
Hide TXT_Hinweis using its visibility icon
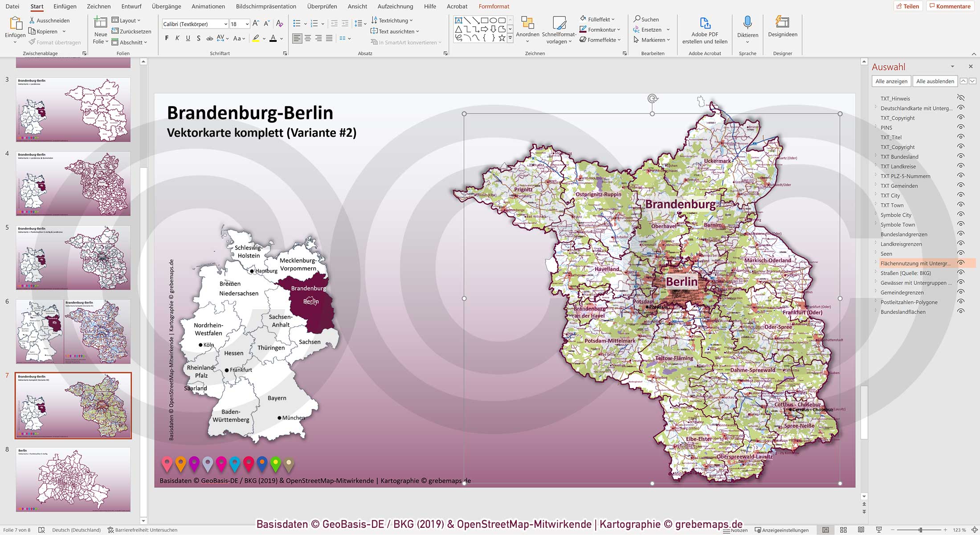pos(960,98)
